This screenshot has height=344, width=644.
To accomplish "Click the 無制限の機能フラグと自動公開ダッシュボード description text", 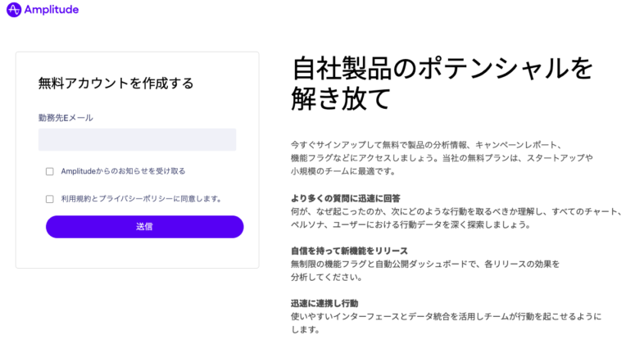I will 424,264.
